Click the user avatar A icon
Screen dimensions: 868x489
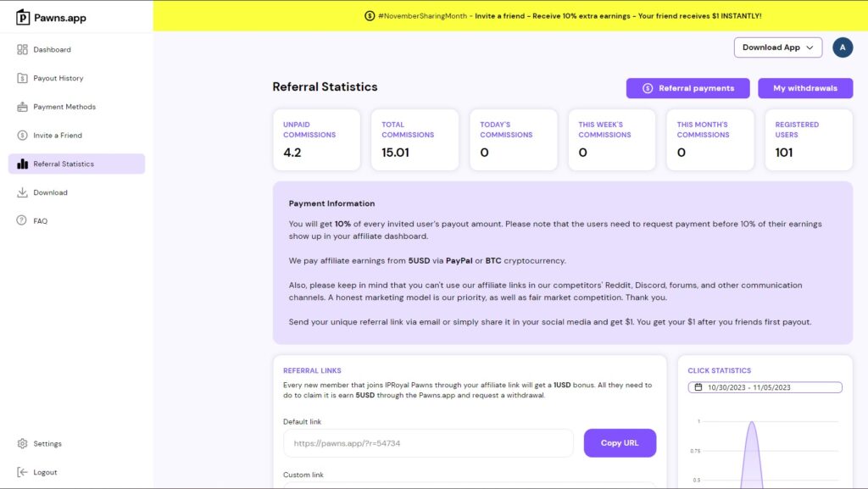click(843, 47)
